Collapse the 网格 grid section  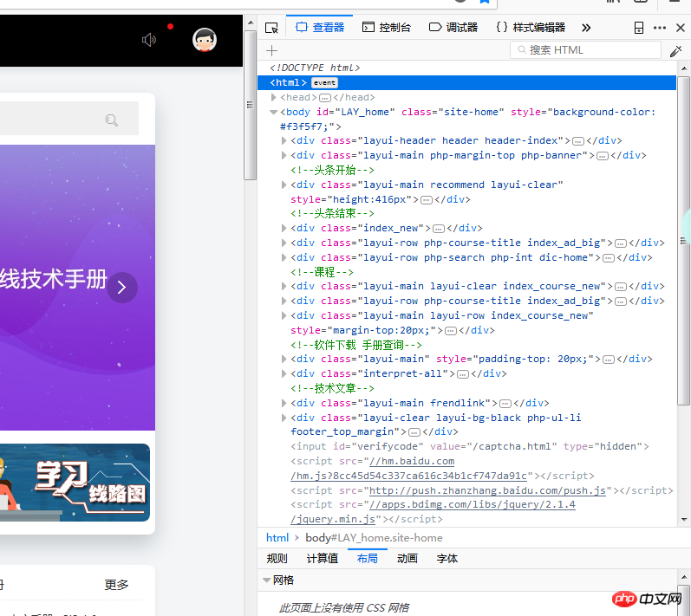pyautogui.click(x=267, y=580)
